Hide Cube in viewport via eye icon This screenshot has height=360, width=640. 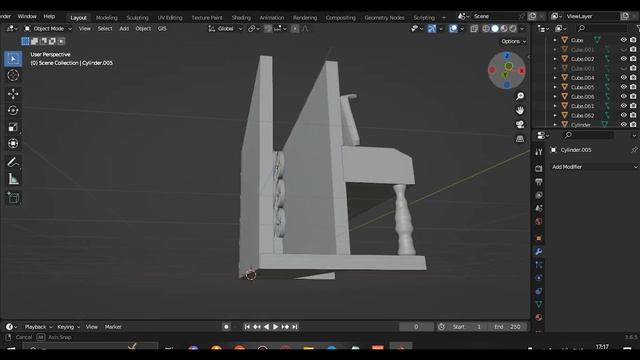pyautogui.click(x=623, y=40)
